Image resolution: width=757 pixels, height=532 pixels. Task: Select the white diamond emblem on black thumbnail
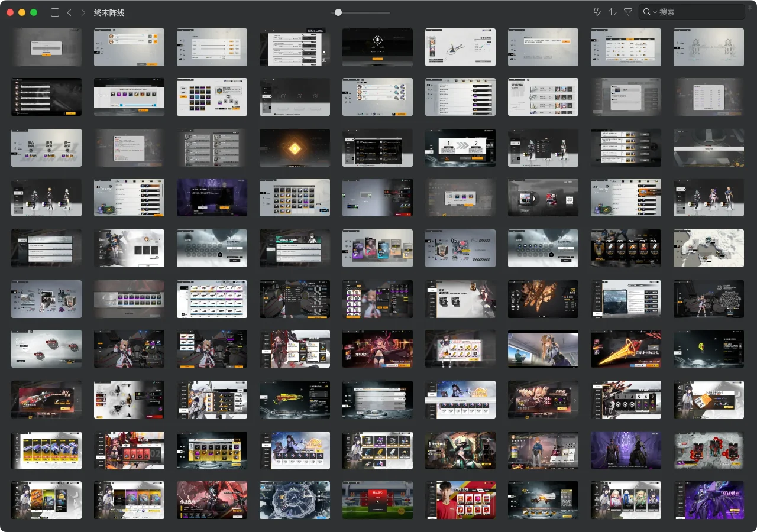point(377,47)
